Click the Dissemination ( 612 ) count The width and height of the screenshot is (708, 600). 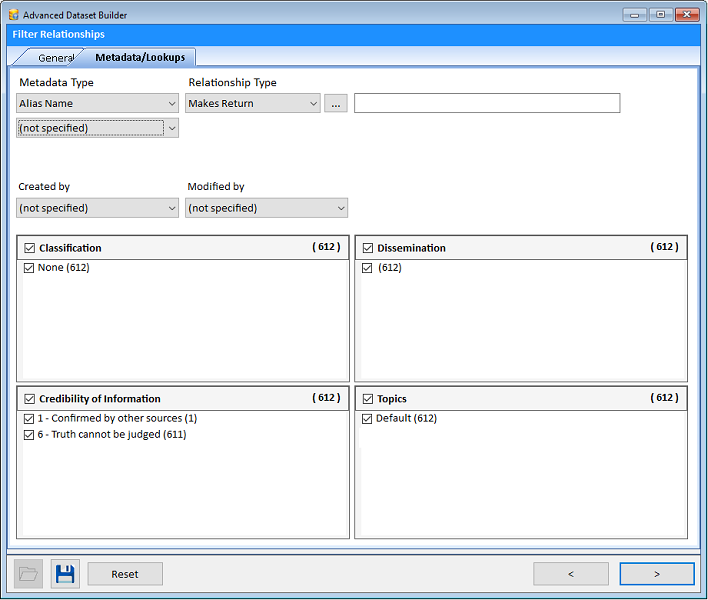click(x=664, y=247)
